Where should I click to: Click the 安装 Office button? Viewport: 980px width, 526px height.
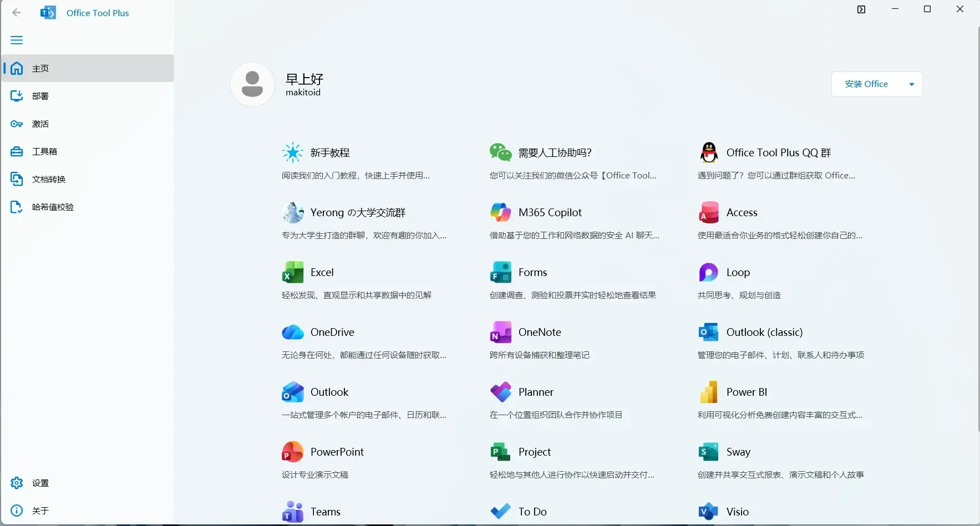(x=866, y=84)
